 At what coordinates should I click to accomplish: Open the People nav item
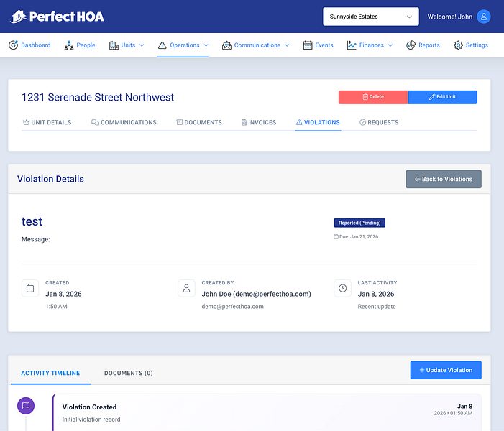tap(80, 45)
